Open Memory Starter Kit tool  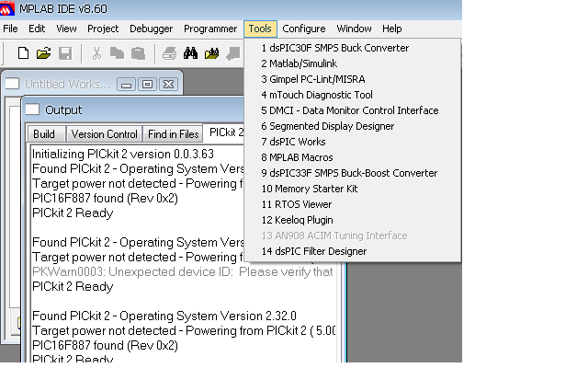pos(352,189)
